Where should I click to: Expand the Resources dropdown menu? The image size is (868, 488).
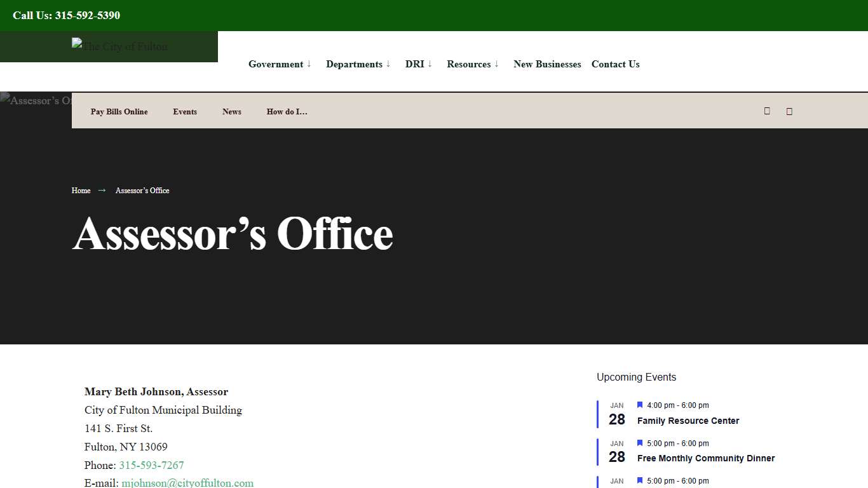(469, 64)
